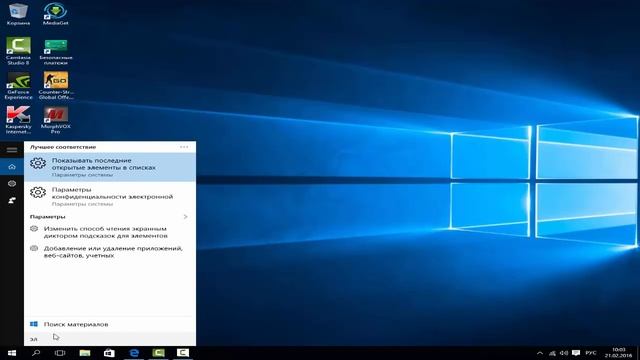Select the Параметры category header
The height and width of the screenshot is (360, 640).
(x=47, y=217)
